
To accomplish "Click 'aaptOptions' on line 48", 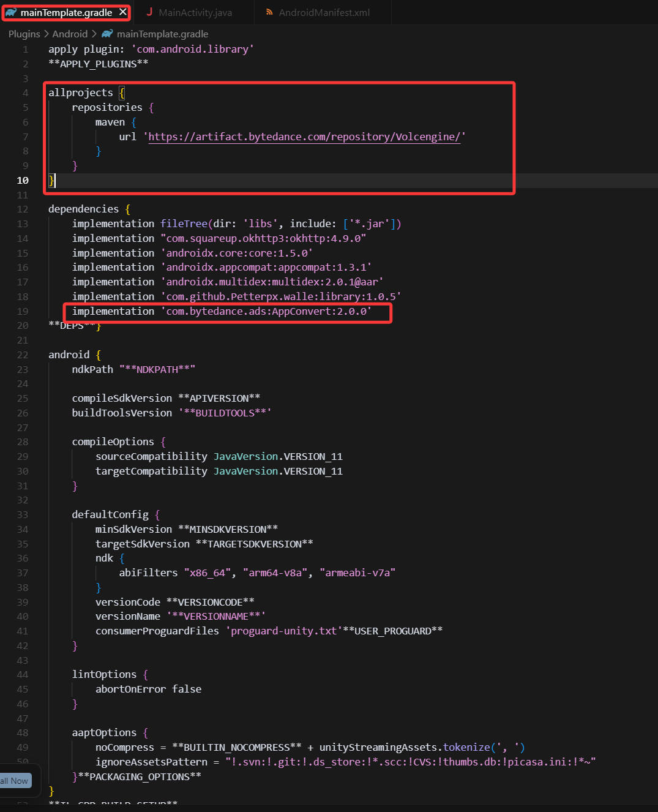I will (x=104, y=732).
